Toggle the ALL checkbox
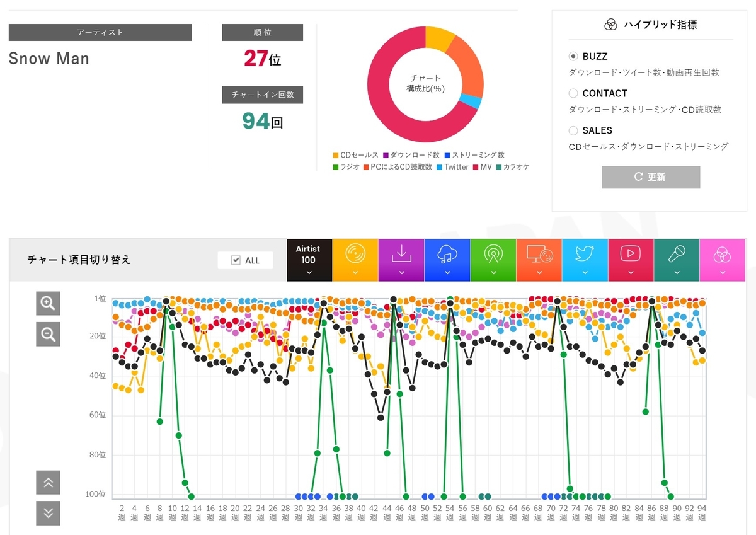 [x=236, y=260]
